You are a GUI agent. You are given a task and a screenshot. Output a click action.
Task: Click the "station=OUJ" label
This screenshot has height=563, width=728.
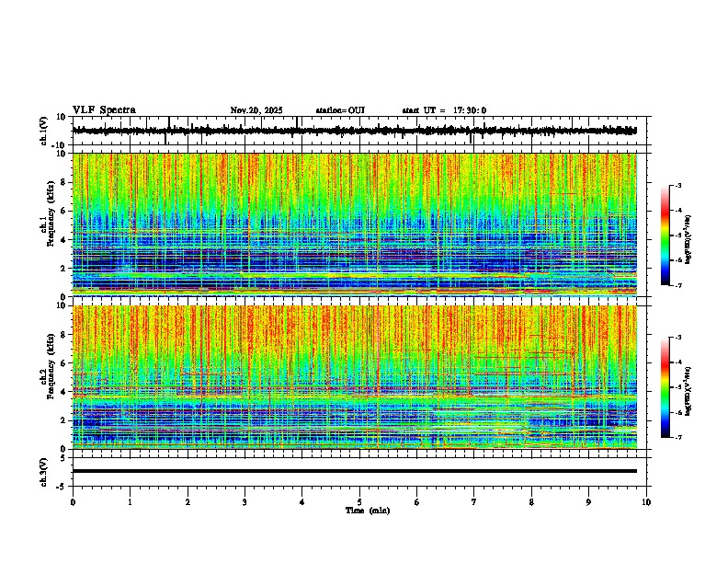[x=340, y=110]
